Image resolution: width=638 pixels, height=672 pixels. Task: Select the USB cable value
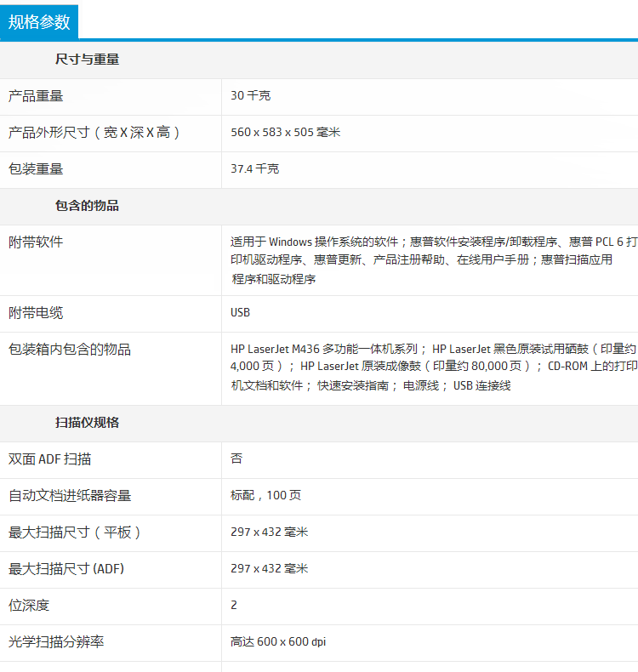[241, 312]
